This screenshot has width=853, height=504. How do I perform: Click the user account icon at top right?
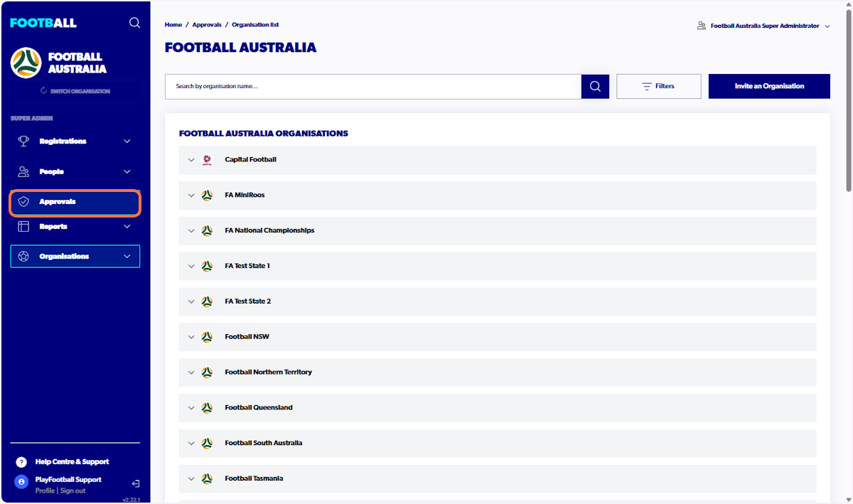(702, 26)
